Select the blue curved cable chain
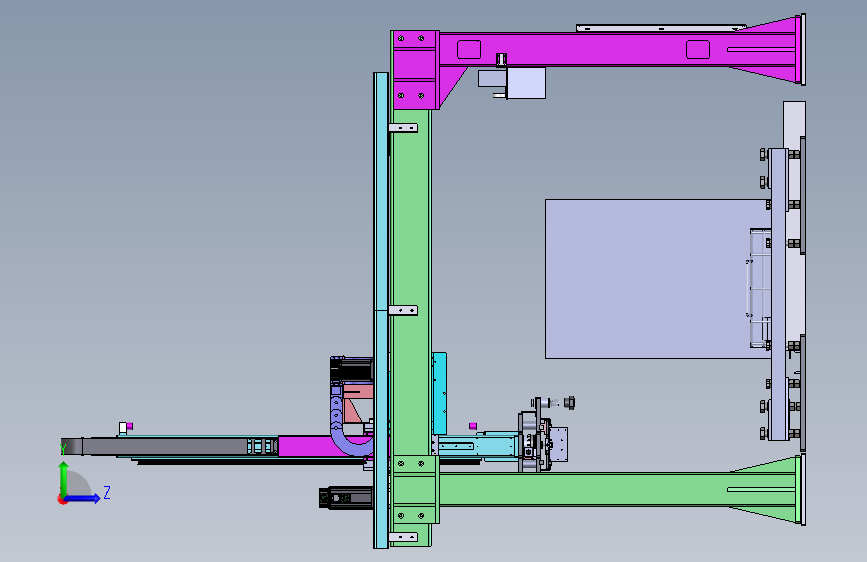Screen dimensions: 867x562 347,424
